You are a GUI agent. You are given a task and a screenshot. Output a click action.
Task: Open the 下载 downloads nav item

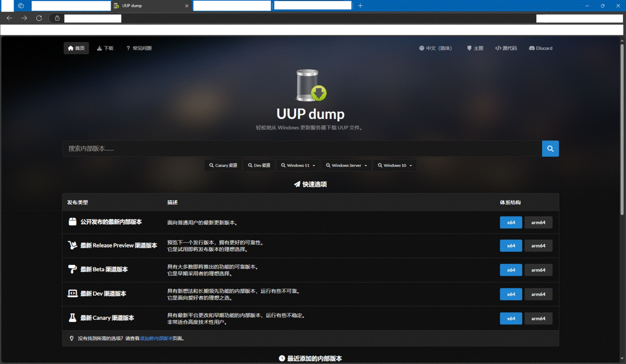tap(105, 48)
